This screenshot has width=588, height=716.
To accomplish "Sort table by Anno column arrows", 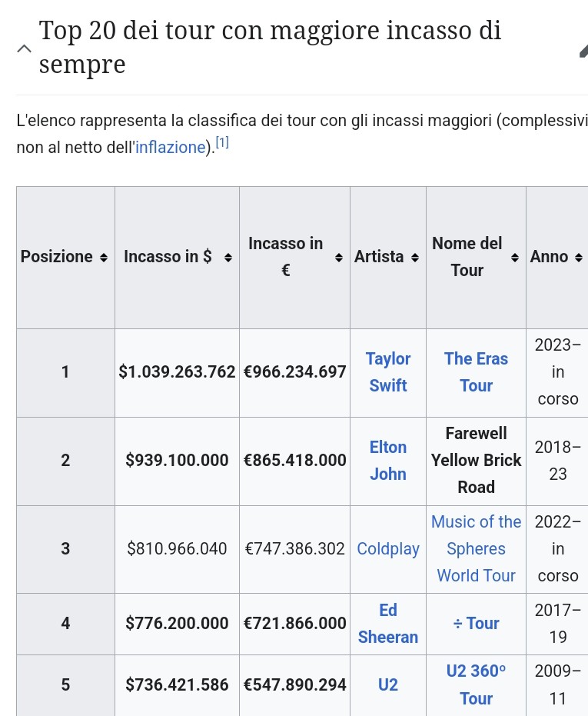I will [578, 258].
